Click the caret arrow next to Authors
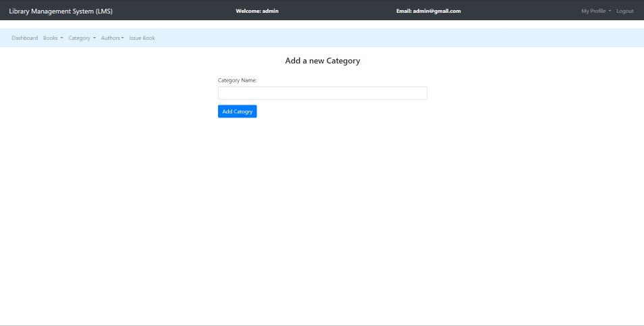The width and height of the screenshot is (644, 326). pyautogui.click(x=123, y=38)
